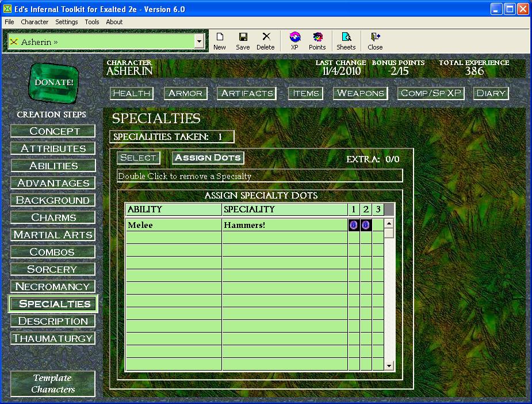Open the Points toolbar icon
Viewport: 532px width, 404px height.
[317, 41]
